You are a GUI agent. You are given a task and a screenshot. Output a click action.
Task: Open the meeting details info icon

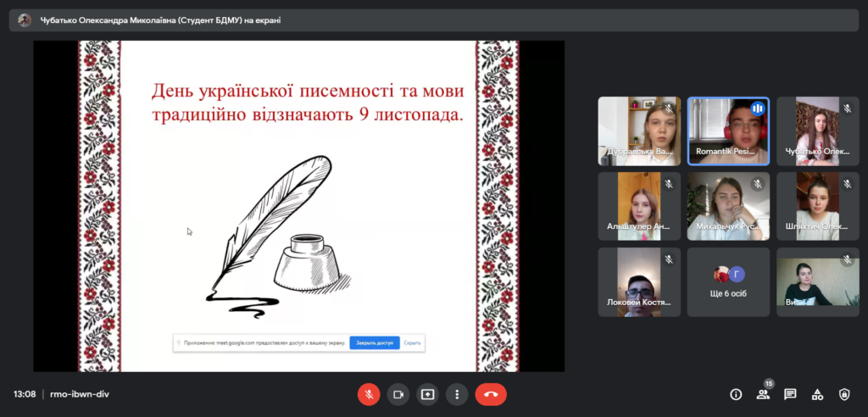736,394
